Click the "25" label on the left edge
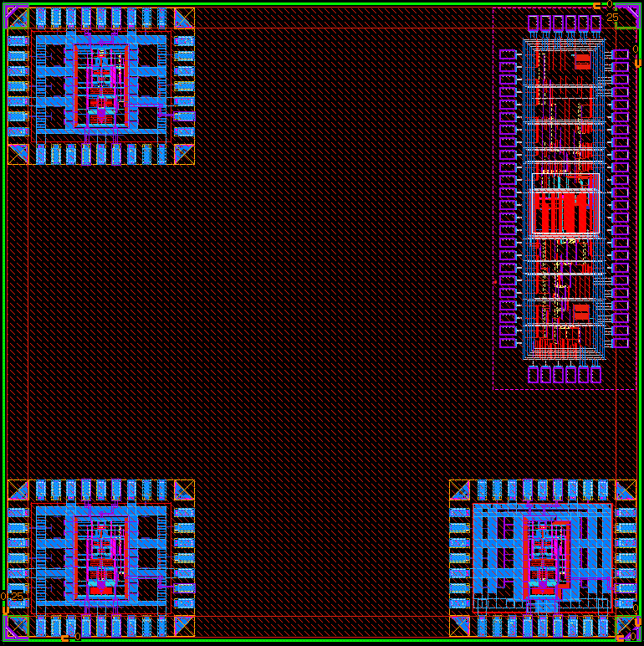Image resolution: width=644 pixels, height=646 pixels. (x=17, y=597)
